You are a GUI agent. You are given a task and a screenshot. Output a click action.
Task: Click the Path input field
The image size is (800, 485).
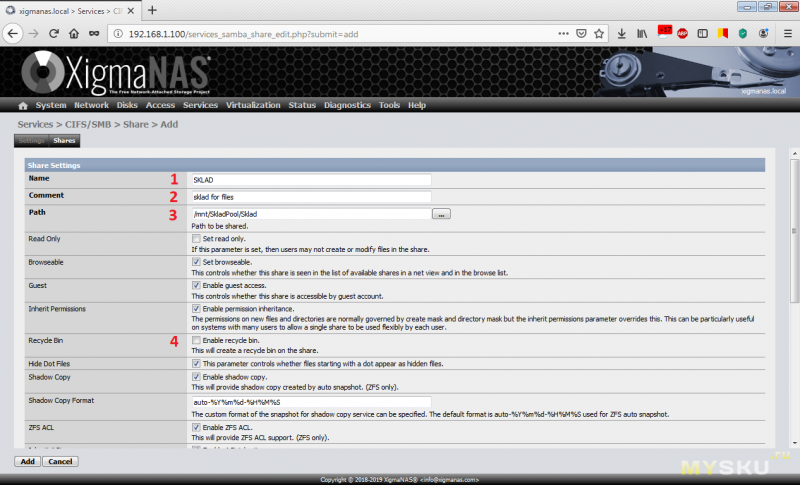point(311,214)
